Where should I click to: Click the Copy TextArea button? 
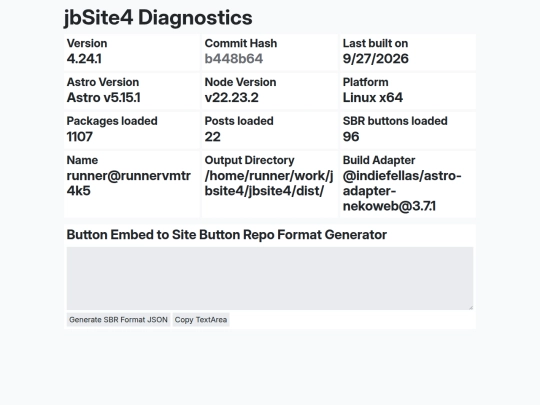pos(201,320)
